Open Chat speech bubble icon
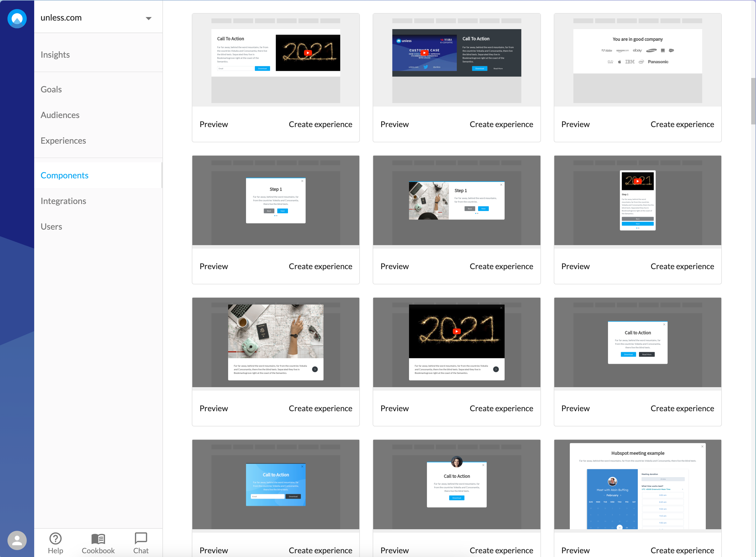Viewport: 756px width, 557px height. click(141, 538)
